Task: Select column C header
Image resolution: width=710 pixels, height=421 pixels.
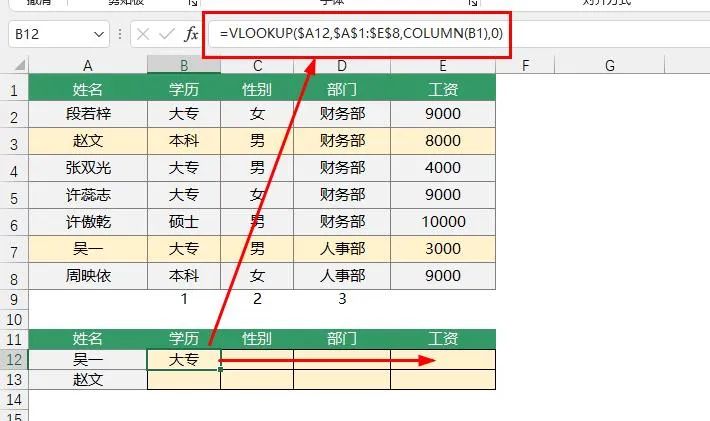Action: [257, 66]
